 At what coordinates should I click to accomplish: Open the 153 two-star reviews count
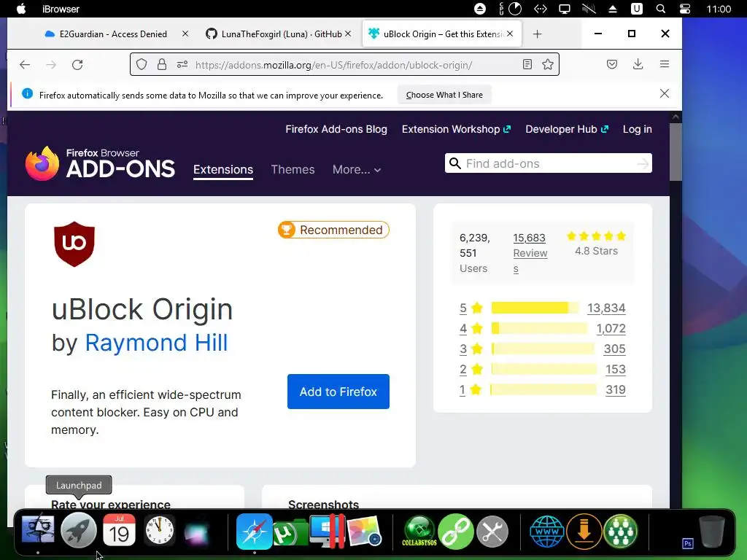click(x=616, y=369)
